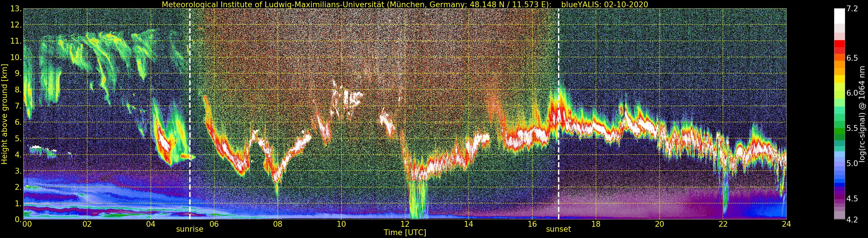Viewport: 868px width, 238px height.
Task: Click the colorbar value '4.5'
Action: (x=852, y=199)
